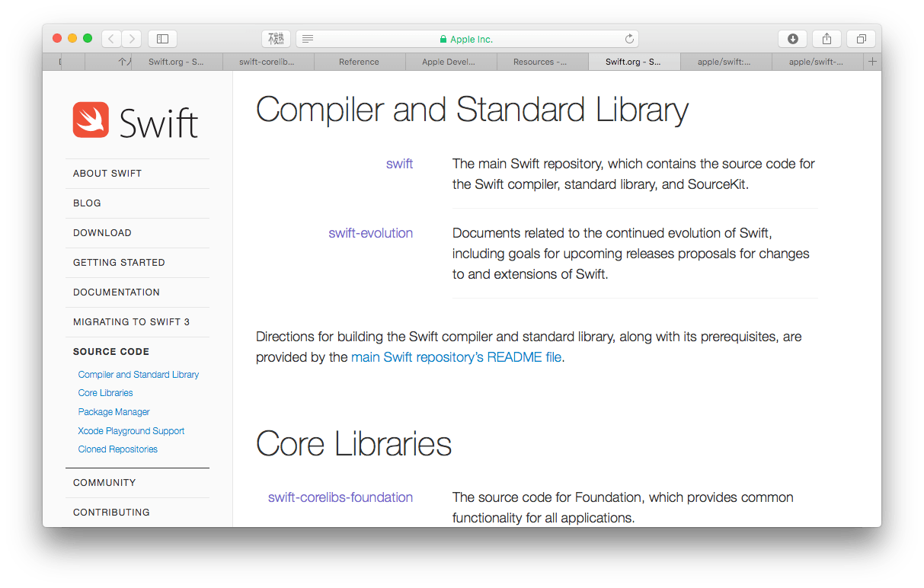Screen dimensions: 924x588
Task: Click the Safari forward navigation arrow
Action: point(132,39)
